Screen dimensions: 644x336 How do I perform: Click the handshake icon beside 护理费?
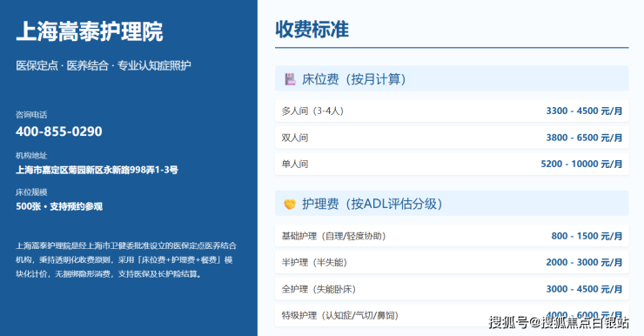[x=290, y=204]
